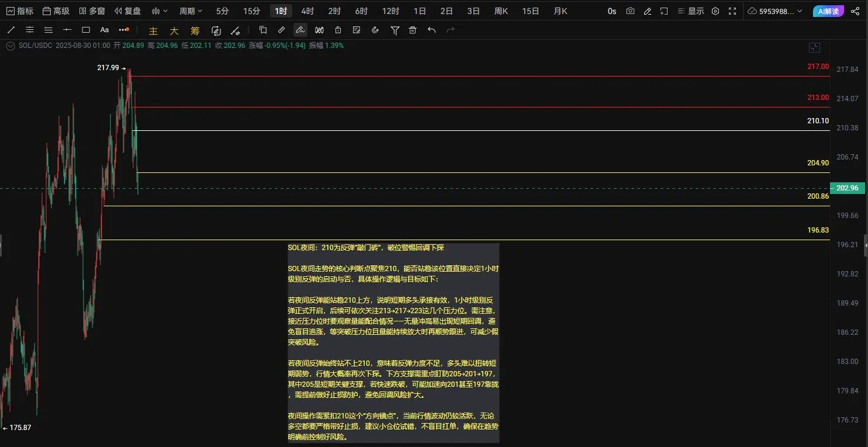Switch to the 1日 timeframe

[420, 11]
